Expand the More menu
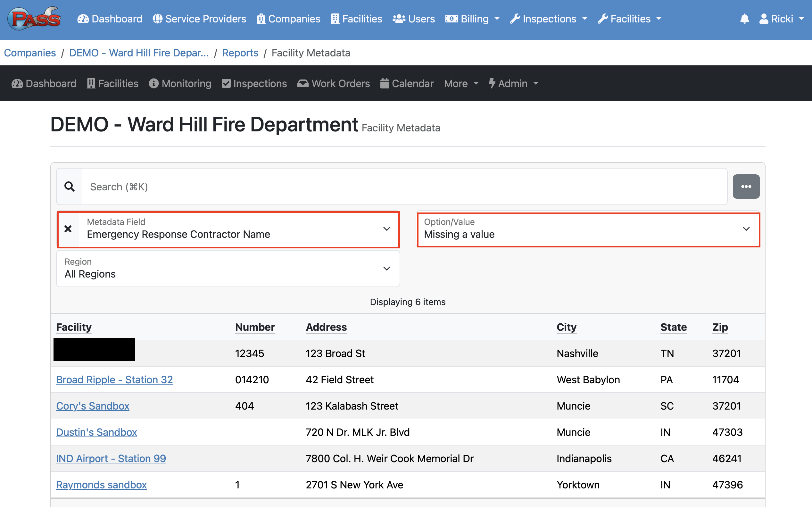This screenshot has height=507, width=812. pos(461,84)
